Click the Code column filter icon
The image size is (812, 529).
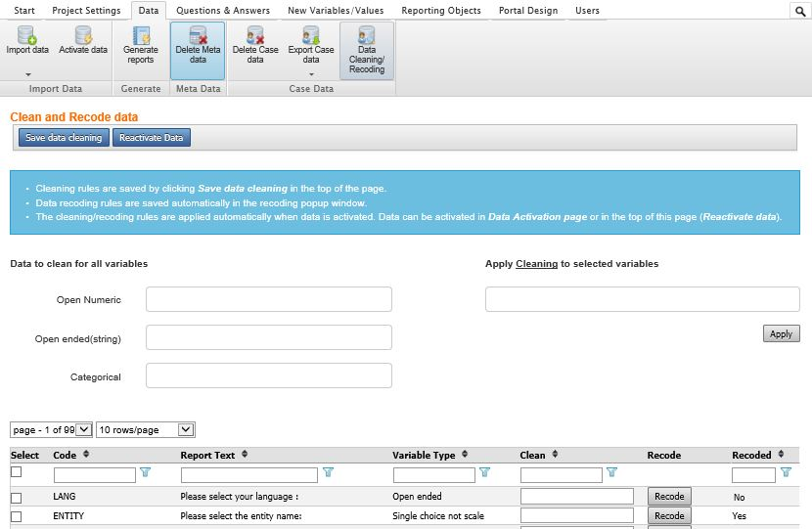146,472
